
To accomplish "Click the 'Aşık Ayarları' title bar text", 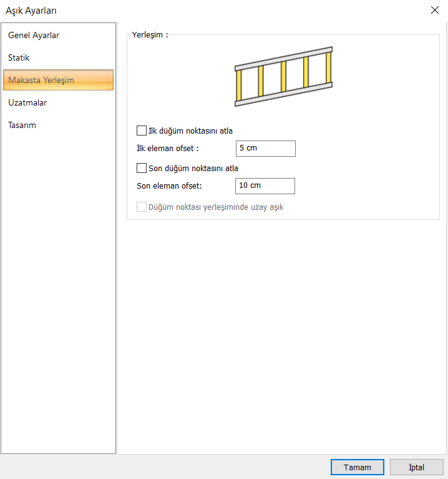I will (34, 10).
